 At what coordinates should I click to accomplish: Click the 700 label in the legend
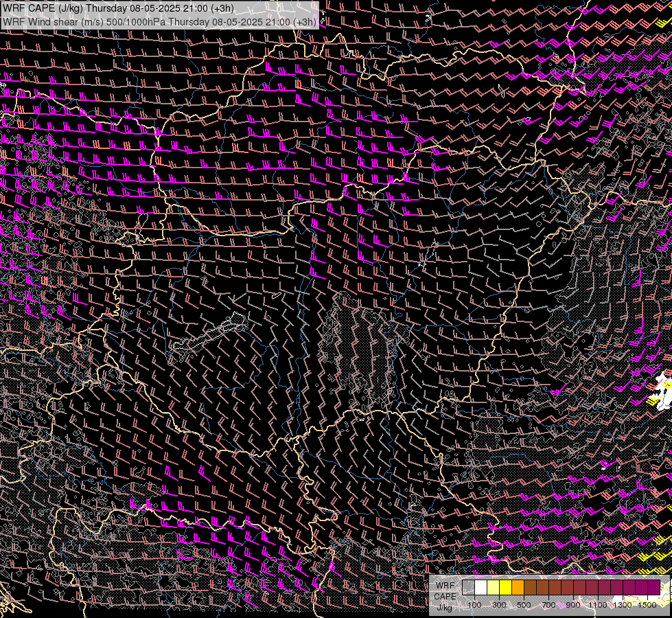point(548,605)
